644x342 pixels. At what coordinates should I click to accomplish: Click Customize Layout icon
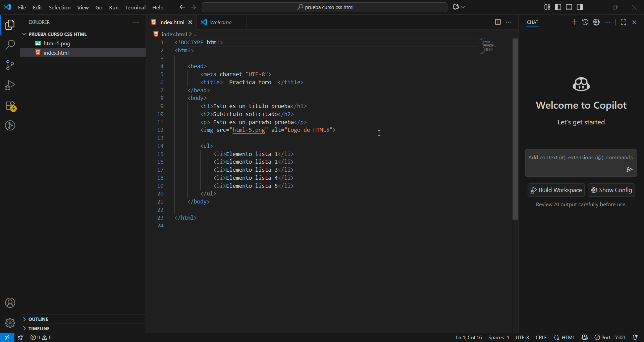[x=547, y=7]
